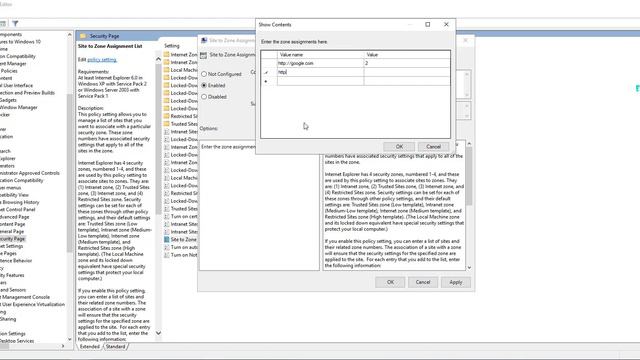Select General Page in the tree
Viewport: 640px width, 360px height.
pos(12,231)
